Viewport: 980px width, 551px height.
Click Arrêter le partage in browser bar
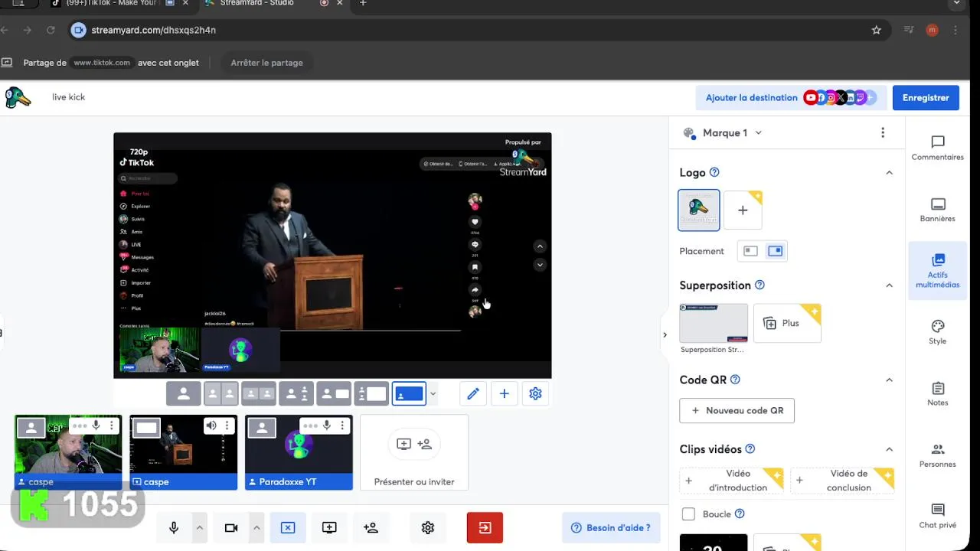tap(266, 63)
